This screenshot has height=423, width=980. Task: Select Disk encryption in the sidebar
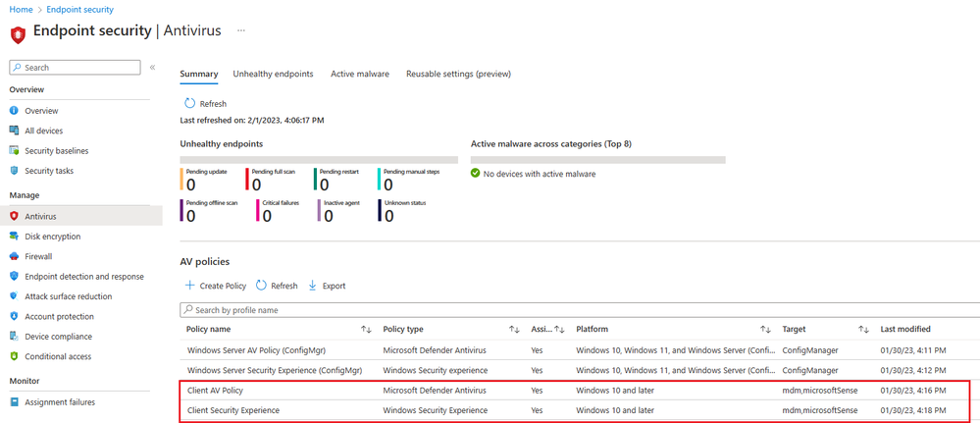coord(53,236)
